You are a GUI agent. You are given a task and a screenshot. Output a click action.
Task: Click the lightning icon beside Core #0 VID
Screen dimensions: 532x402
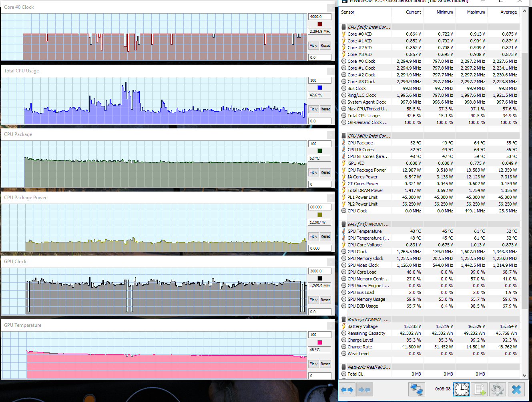[x=343, y=34]
